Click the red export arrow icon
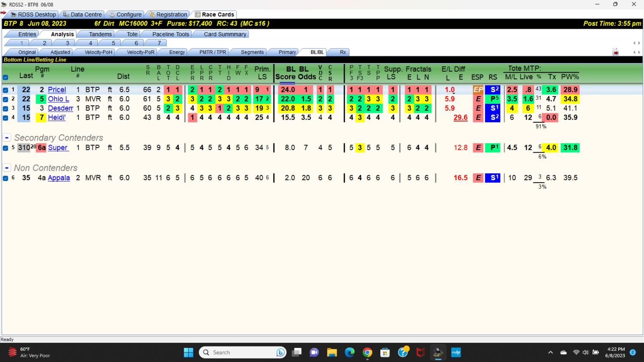This screenshot has height=362, width=644. pos(616,52)
